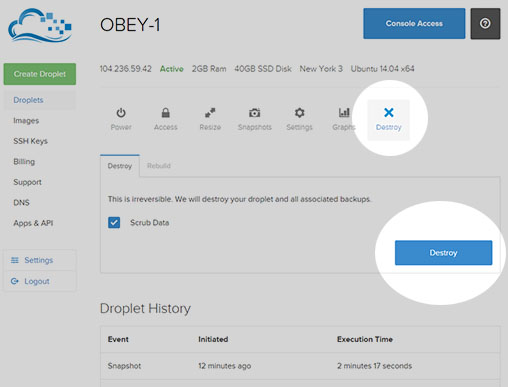
Task: Open the Power panel icon
Action: (x=121, y=113)
